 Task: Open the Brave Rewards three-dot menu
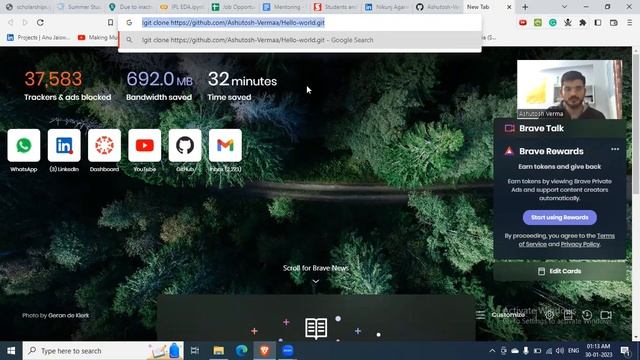point(615,149)
